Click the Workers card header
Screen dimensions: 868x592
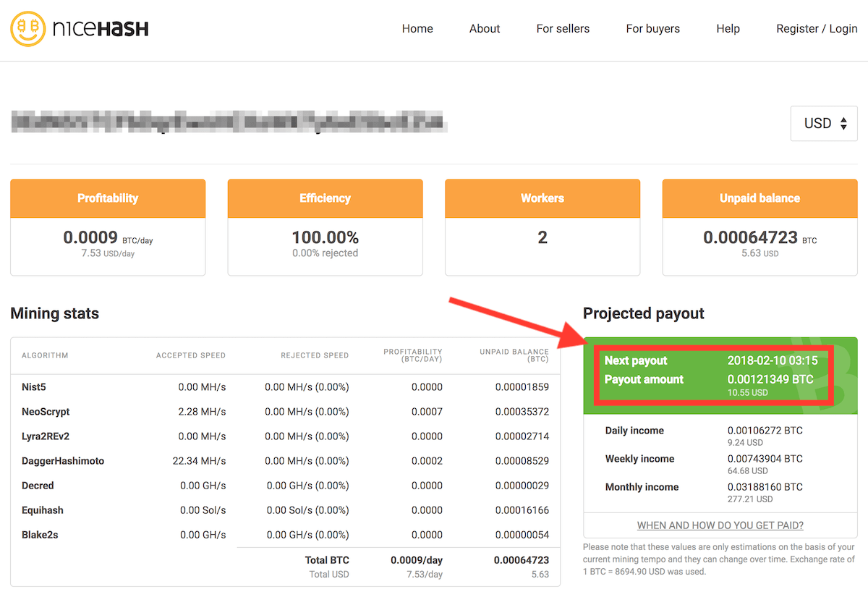click(x=542, y=198)
